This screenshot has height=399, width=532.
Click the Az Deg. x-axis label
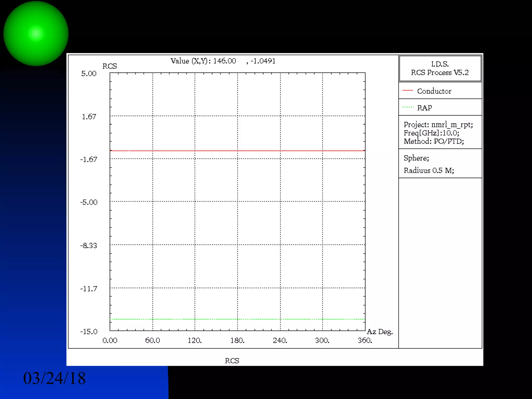(x=380, y=332)
